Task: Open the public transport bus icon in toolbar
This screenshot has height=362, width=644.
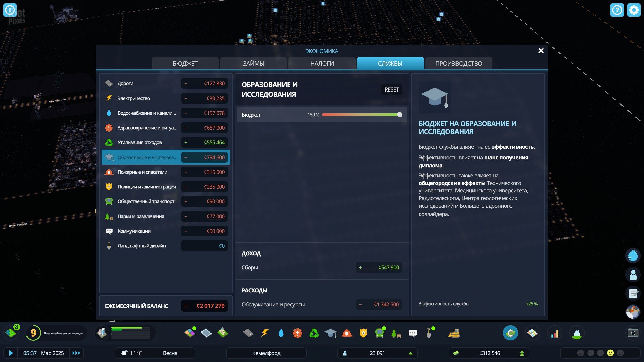Action: 380,333
